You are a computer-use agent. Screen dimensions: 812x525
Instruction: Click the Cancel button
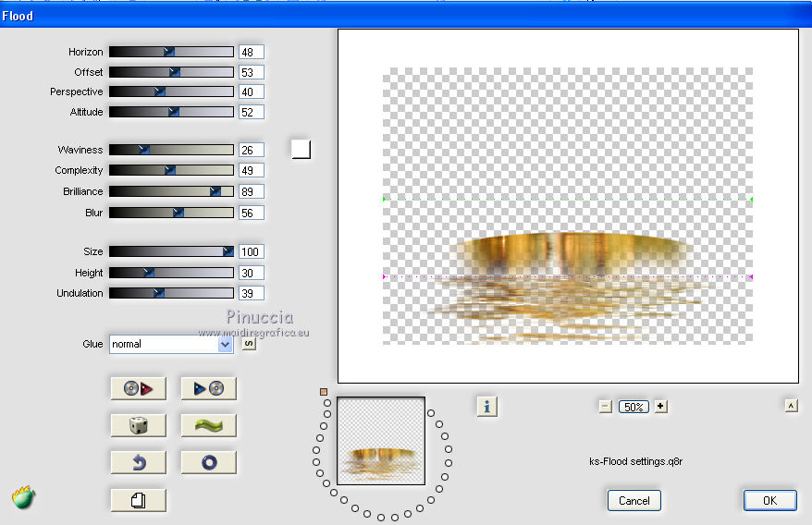(x=634, y=501)
